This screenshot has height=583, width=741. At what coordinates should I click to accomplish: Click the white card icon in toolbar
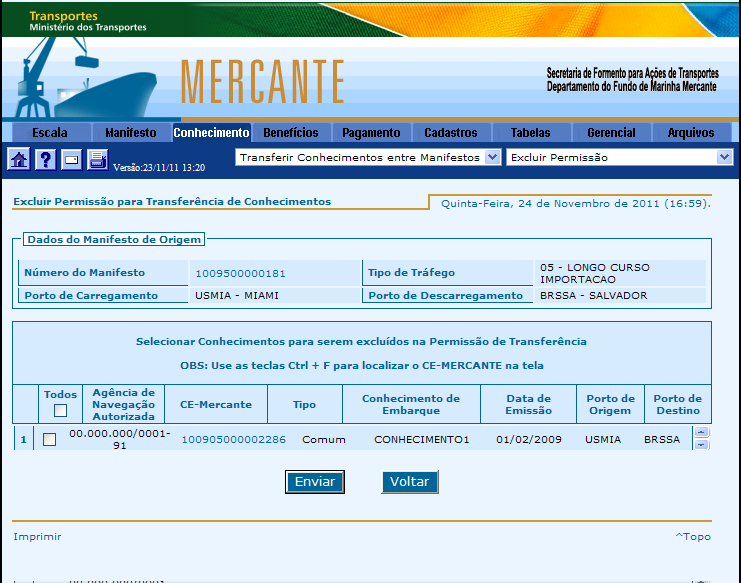pos(71,160)
